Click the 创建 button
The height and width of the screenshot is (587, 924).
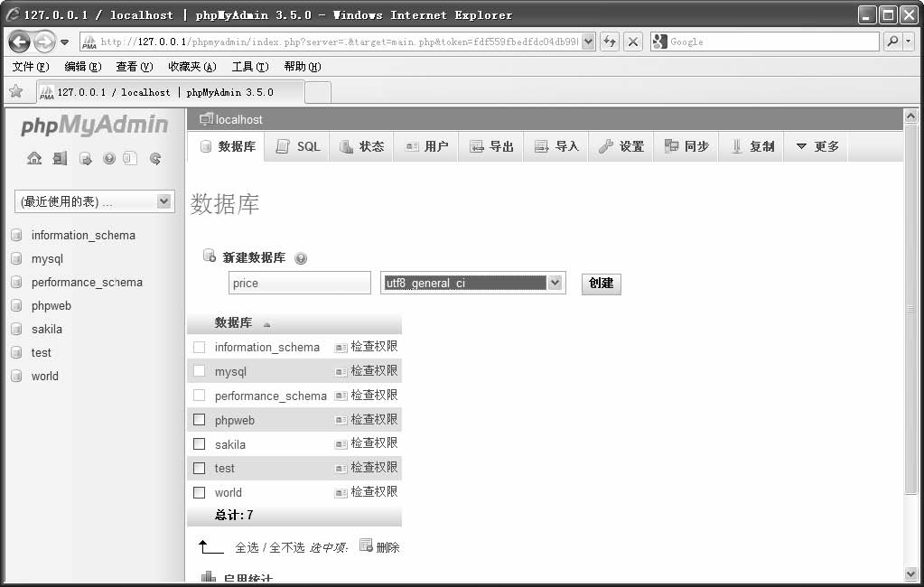coord(601,284)
